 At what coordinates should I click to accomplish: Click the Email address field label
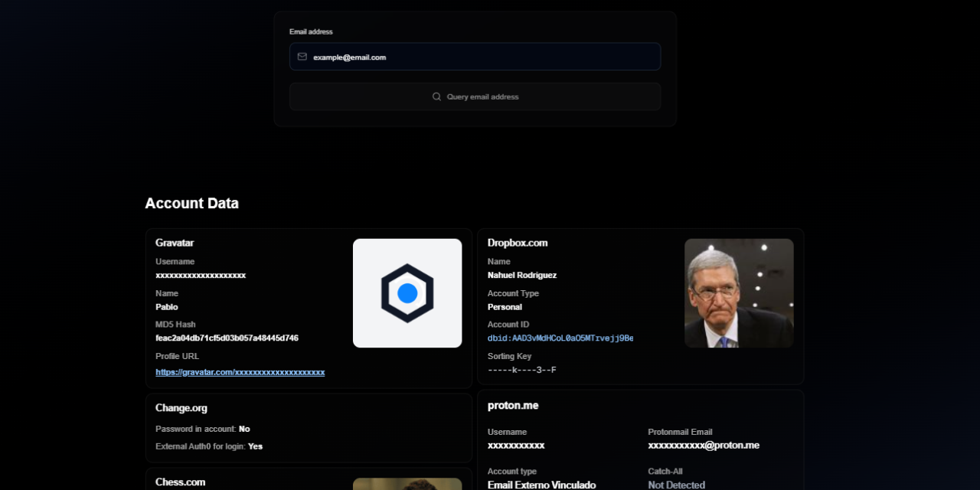(x=311, y=31)
